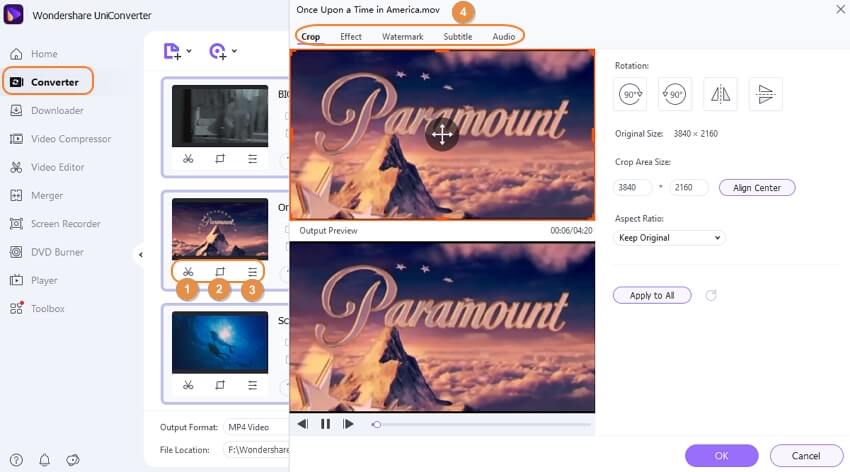Go to the next frame
Viewport: 850px width, 472px height.
(348, 424)
